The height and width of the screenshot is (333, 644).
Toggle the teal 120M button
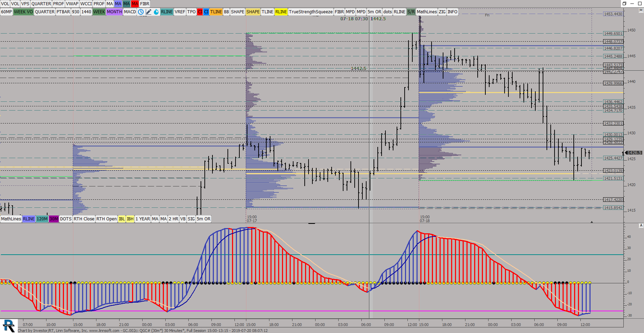click(x=42, y=219)
